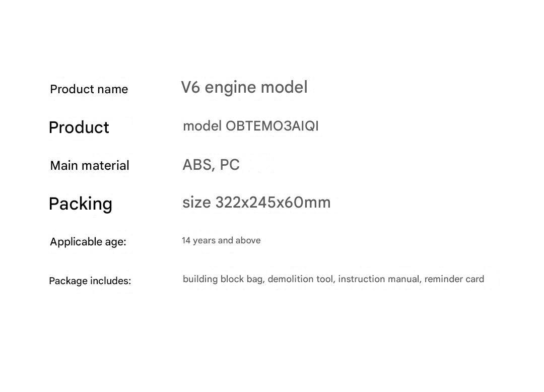
Task: Click the 'demolition tool' text
Action: point(300,279)
